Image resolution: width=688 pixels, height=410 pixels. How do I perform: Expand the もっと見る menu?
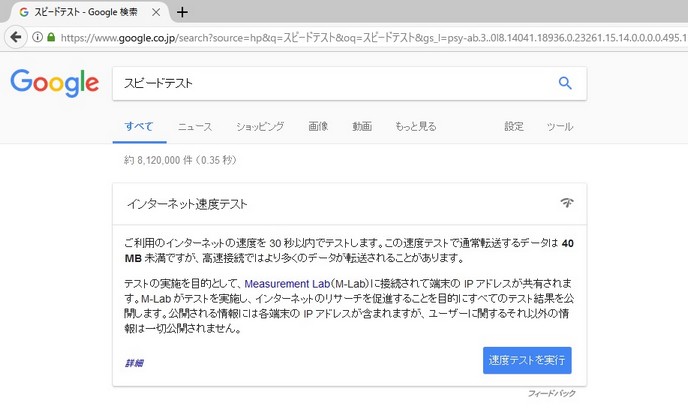[416, 126]
